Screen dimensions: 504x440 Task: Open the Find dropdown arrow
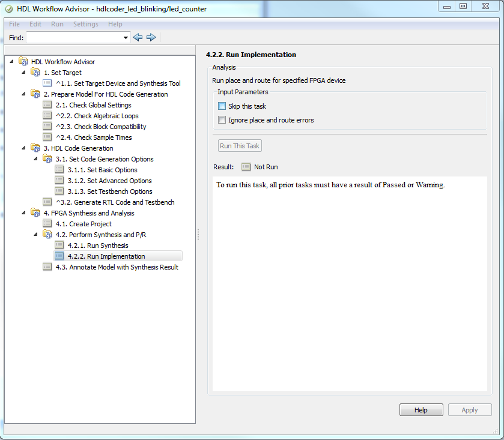pos(126,38)
